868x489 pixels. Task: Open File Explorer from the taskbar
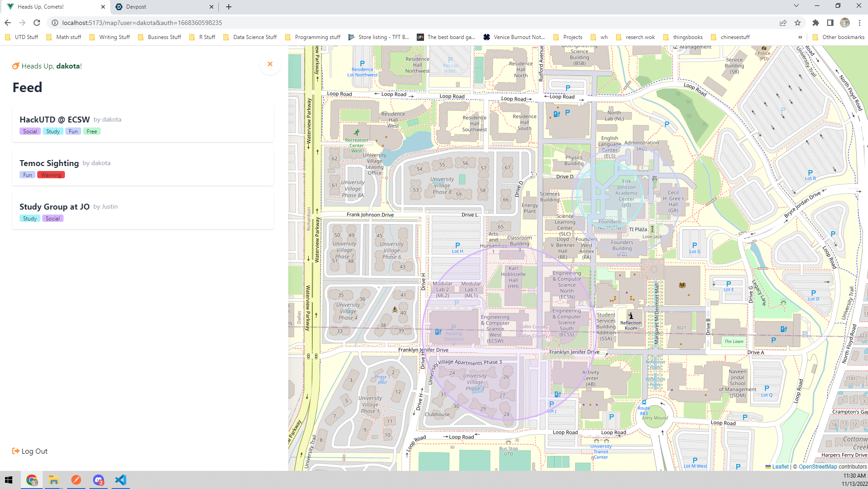click(x=54, y=480)
